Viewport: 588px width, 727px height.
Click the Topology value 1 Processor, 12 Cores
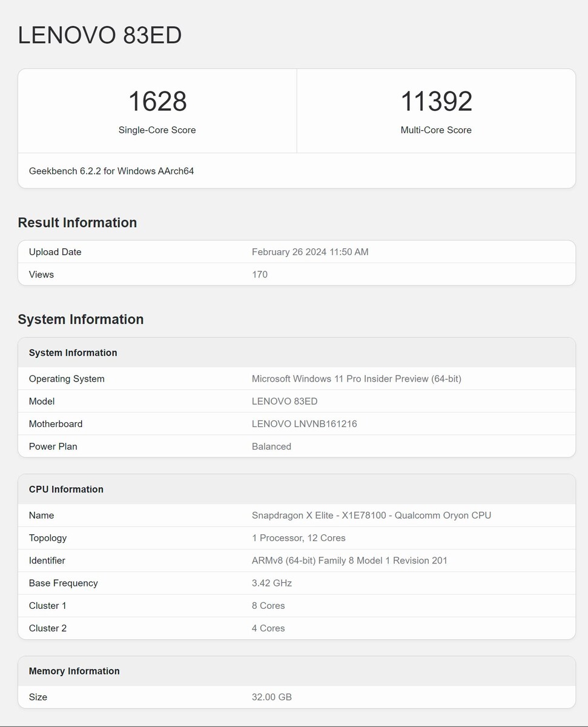click(x=299, y=538)
